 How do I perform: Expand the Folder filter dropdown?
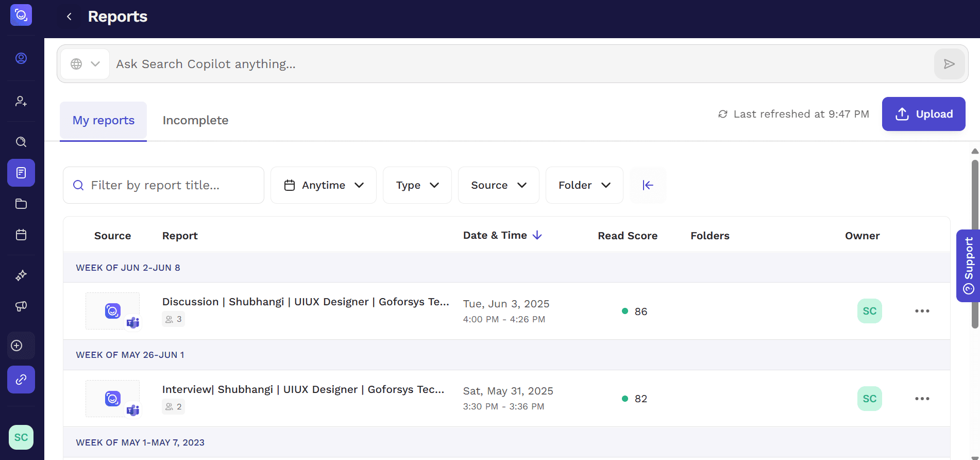tap(584, 185)
